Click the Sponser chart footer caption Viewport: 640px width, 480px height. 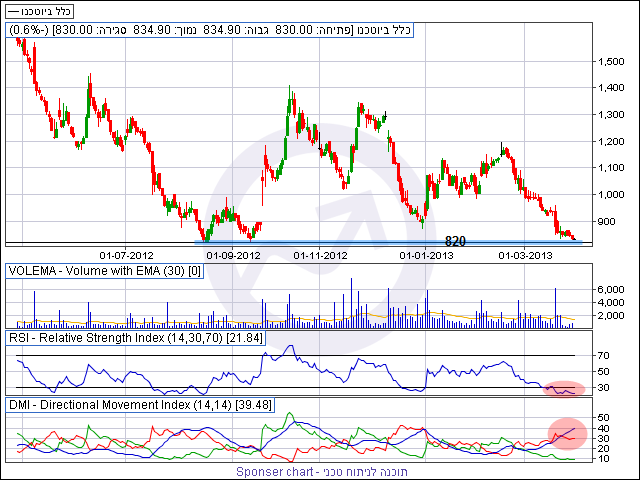tap(322, 472)
